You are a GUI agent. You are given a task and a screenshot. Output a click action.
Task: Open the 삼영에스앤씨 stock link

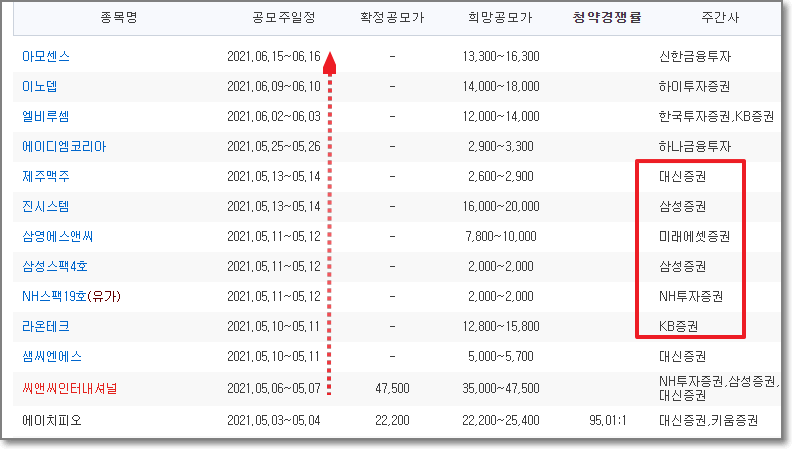[x=58, y=236]
